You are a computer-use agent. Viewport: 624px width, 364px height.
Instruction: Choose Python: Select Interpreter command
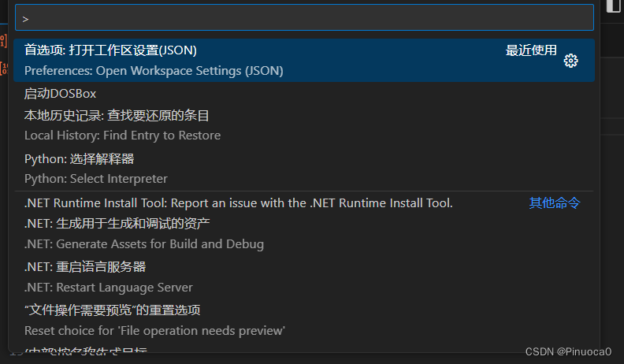pyautogui.click(x=304, y=169)
